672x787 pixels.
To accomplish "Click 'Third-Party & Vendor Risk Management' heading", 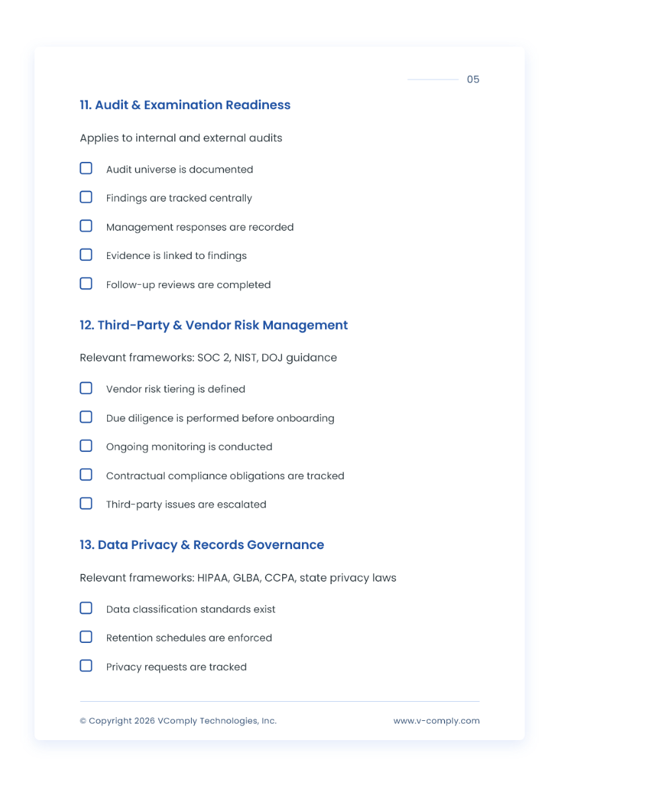I will pyautogui.click(x=213, y=325).
